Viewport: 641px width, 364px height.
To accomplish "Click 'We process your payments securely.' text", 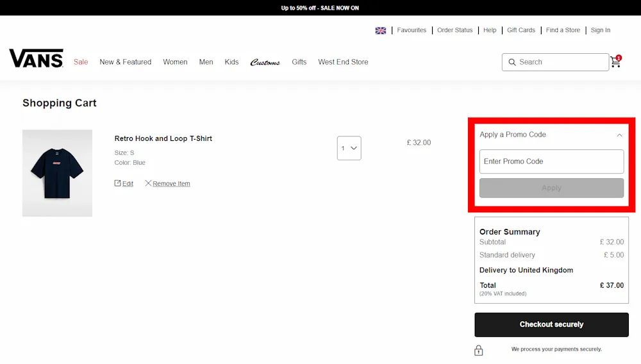I will point(556,349).
